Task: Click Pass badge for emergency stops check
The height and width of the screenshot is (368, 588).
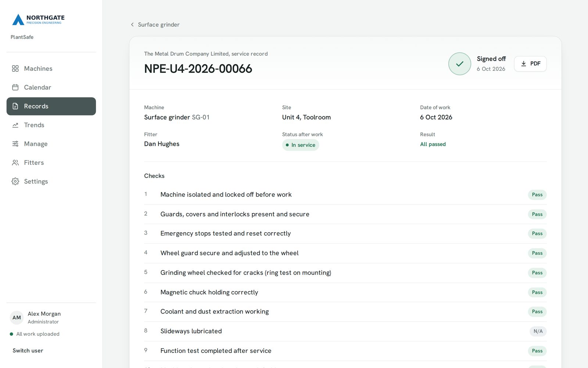Action: click(537, 234)
